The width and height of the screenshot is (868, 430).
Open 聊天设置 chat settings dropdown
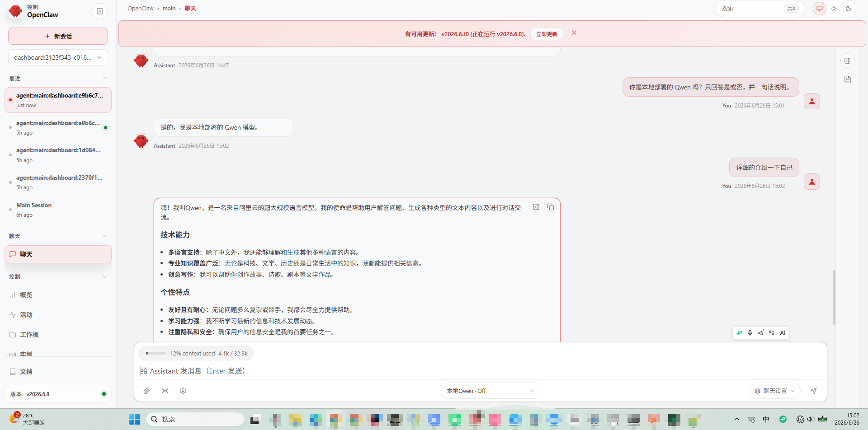(775, 391)
